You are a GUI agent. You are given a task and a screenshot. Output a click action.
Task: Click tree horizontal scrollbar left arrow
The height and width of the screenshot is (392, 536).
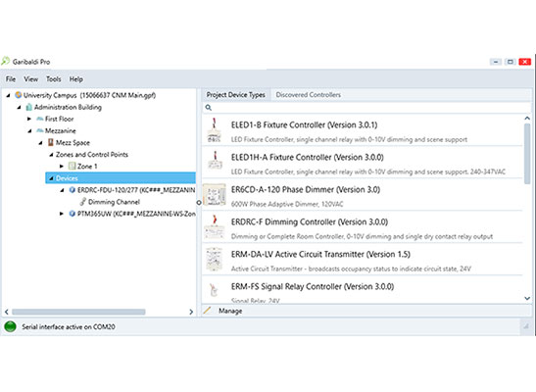(7, 312)
